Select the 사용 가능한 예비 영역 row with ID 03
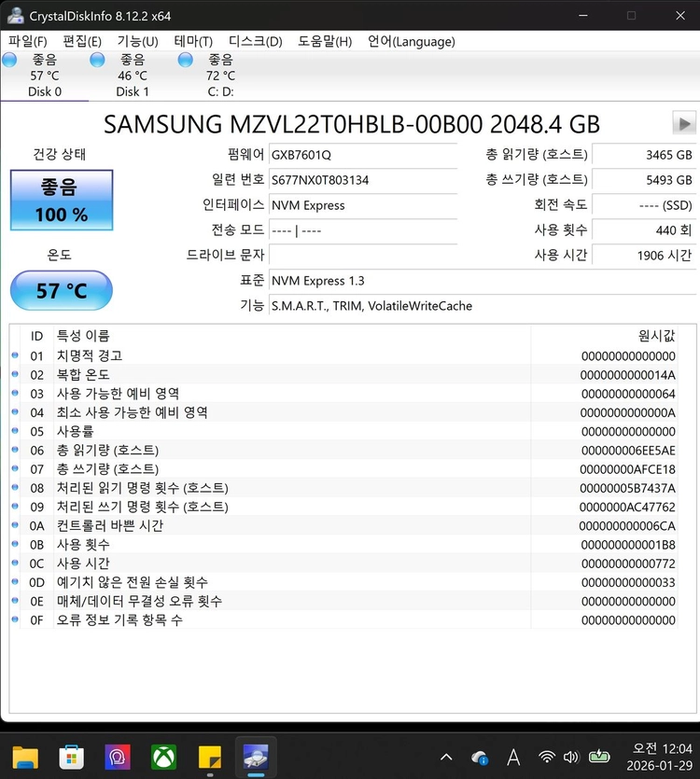The width and height of the screenshot is (700, 779). (x=343, y=394)
